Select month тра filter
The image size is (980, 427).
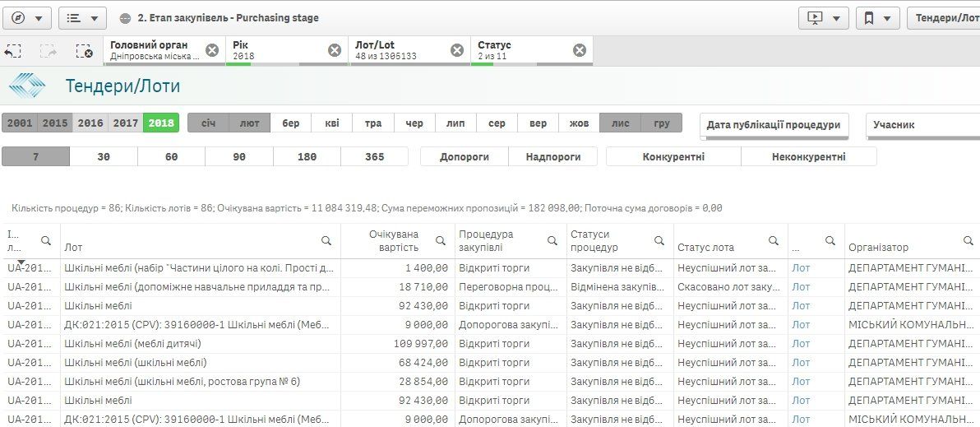click(373, 123)
